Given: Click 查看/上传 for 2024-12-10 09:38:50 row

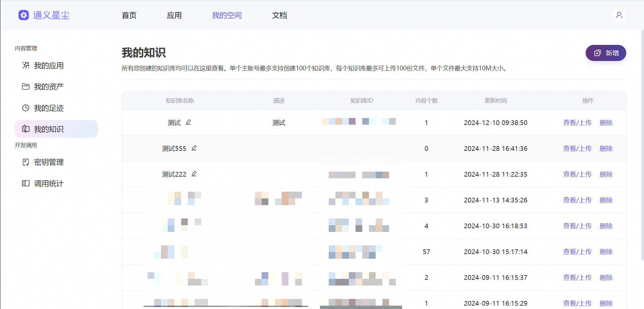Looking at the screenshot, I should tap(577, 123).
